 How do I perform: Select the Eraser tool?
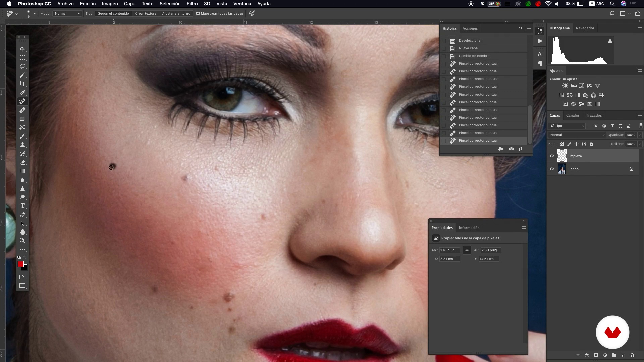[x=22, y=162]
